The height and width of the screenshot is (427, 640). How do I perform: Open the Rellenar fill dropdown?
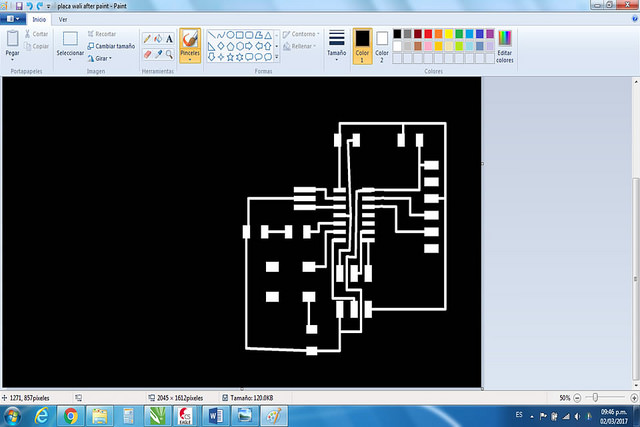pos(300,46)
